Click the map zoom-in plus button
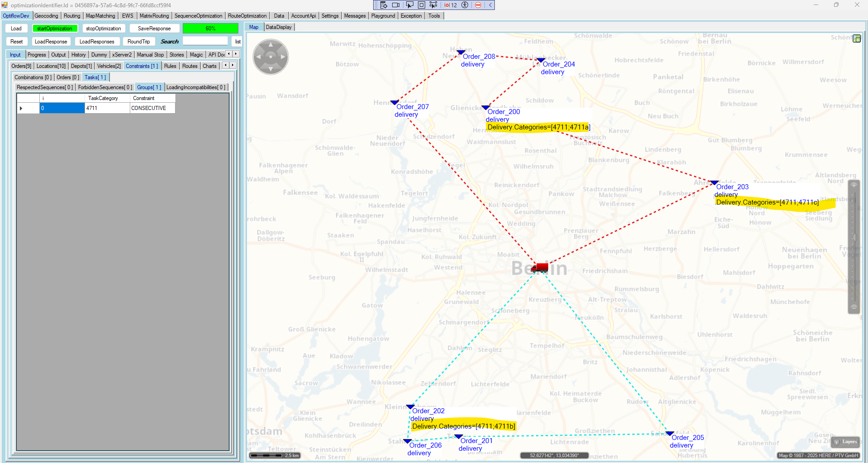 pyautogui.click(x=854, y=185)
